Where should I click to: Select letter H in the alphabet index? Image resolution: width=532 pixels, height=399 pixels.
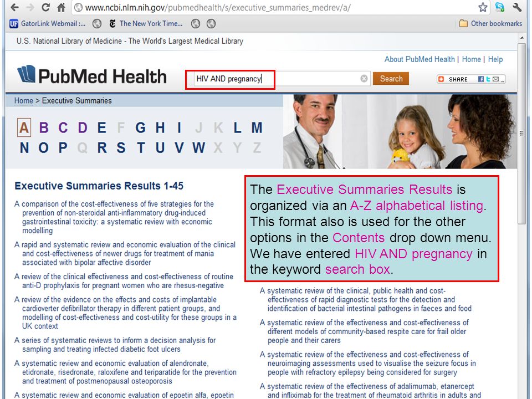[160, 127]
